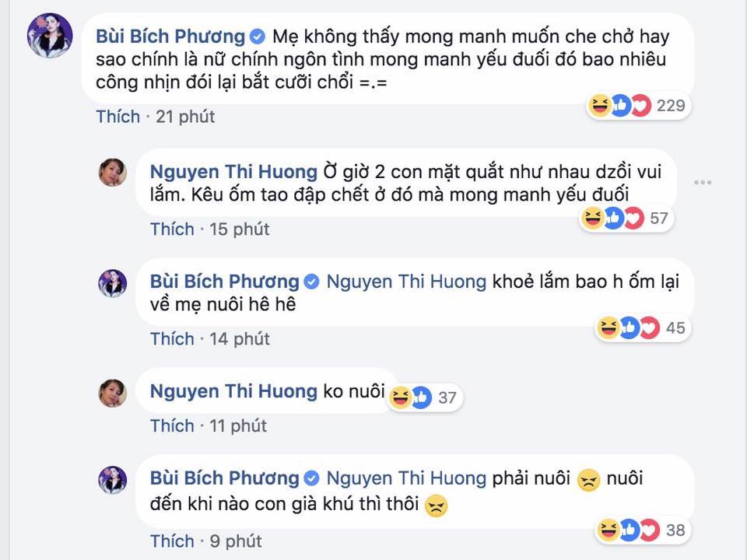747x560 pixels.
Task: Click the '21 phút' timestamp on the top comment
Action: point(185,117)
